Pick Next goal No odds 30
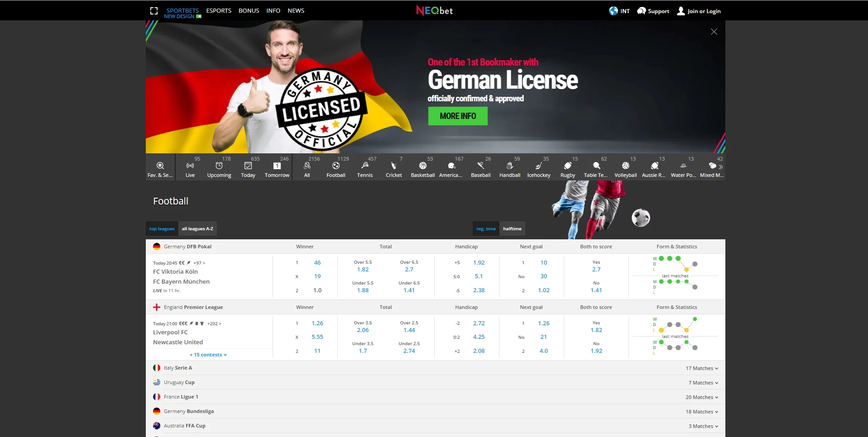Screen dimensions: 868x437 (x=543, y=276)
